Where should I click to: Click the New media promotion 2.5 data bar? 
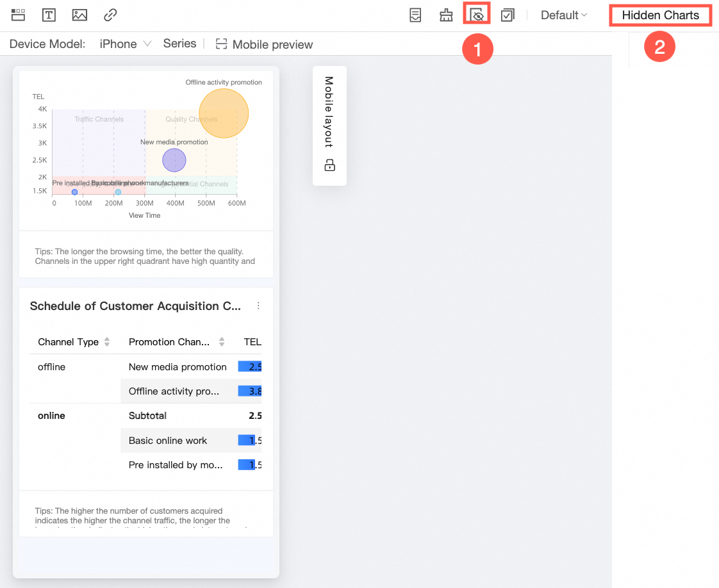click(x=250, y=366)
